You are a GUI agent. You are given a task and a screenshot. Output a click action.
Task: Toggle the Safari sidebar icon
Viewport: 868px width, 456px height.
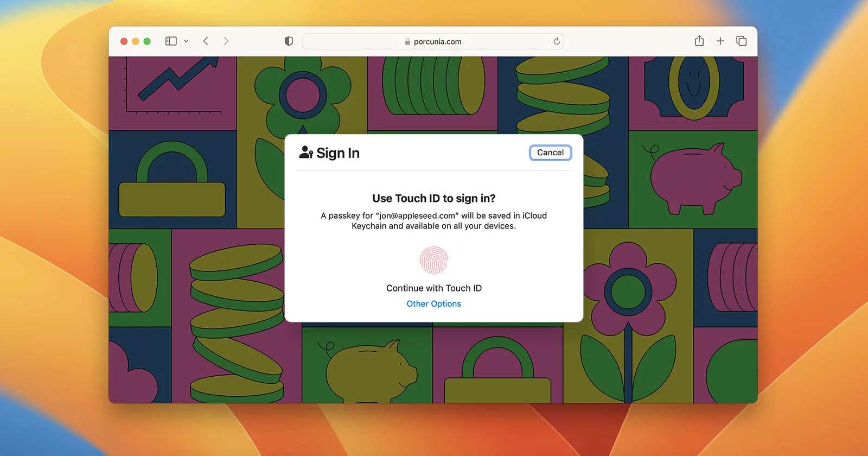171,41
